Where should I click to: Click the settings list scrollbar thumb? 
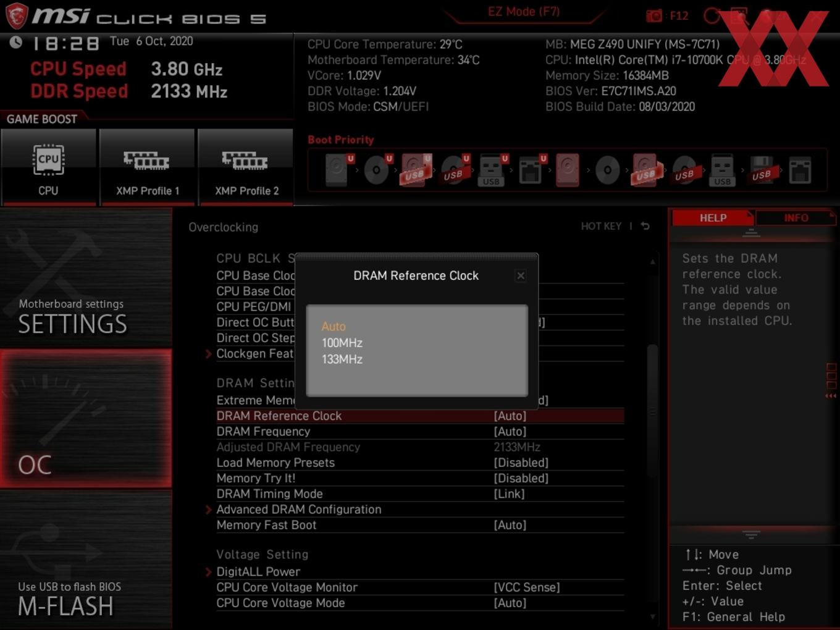click(652, 411)
